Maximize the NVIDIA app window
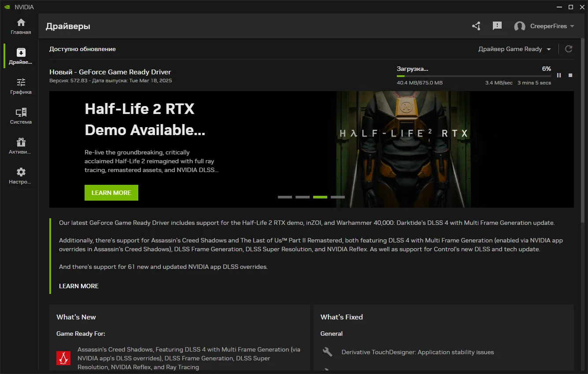Viewport: 588px width, 374px height. [x=571, y=7]
